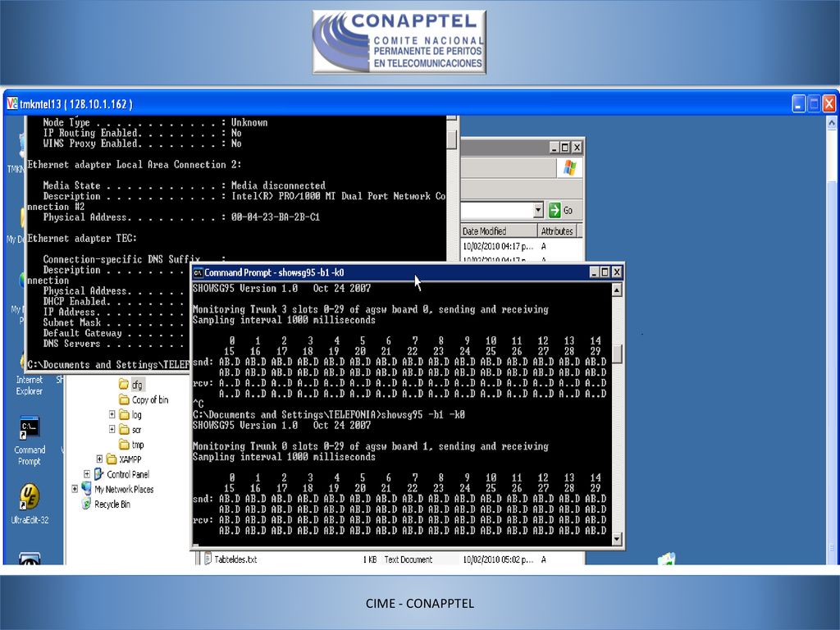Screen dimensions: 840x630
Task: Select the log folder in the tree
Action: (x=130, y=414)
